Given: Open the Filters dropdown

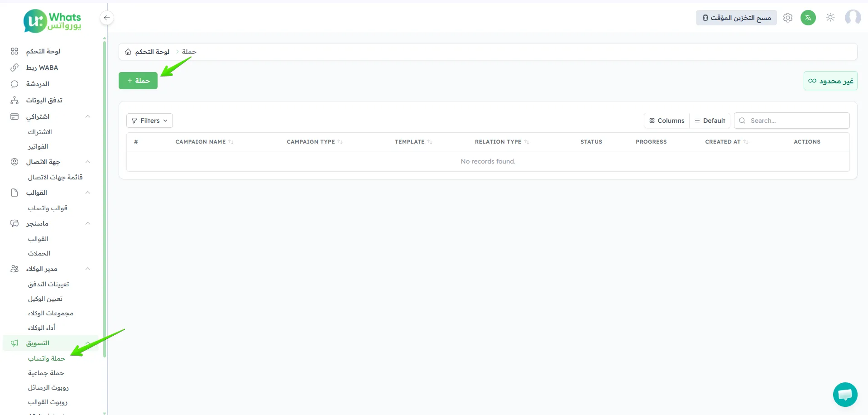Looking at the screenshot, I should point(149,121).
